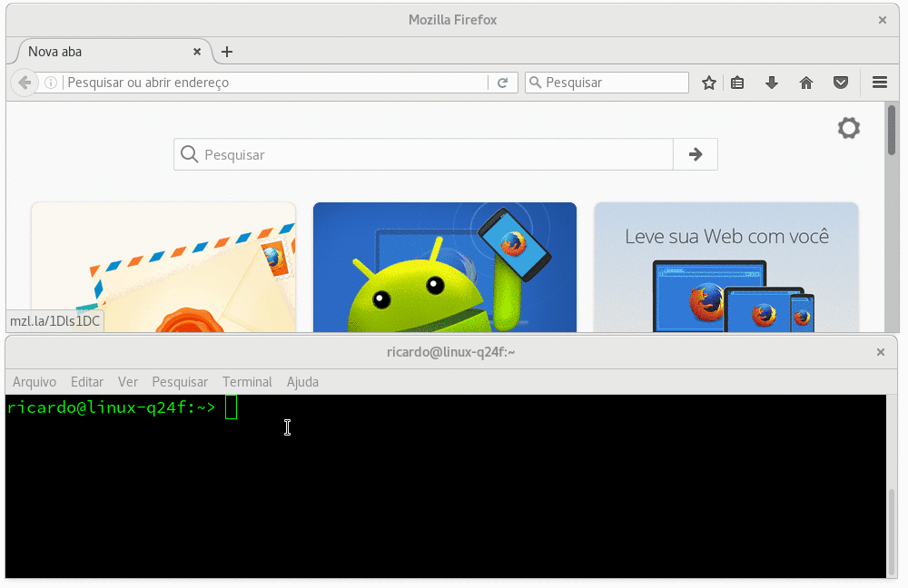
Task: Open site information icon in address bar
Action: click(x=51, y=83)
